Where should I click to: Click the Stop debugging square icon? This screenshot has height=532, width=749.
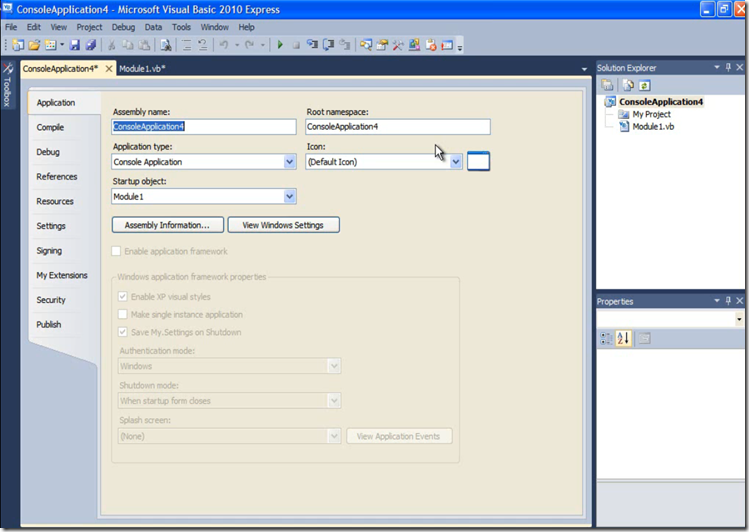(296, 45)
